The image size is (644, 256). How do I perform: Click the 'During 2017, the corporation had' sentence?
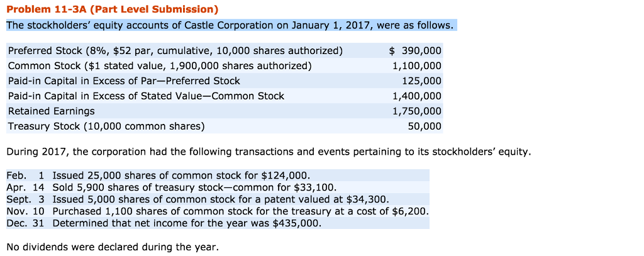coord(268,152)
